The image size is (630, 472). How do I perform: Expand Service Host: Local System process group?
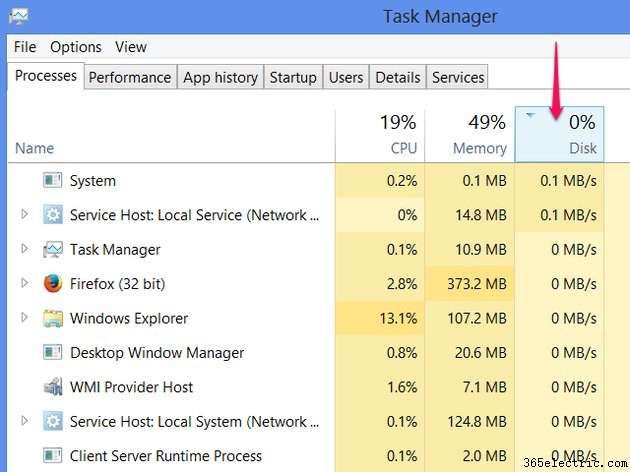[x=25, y=421]
